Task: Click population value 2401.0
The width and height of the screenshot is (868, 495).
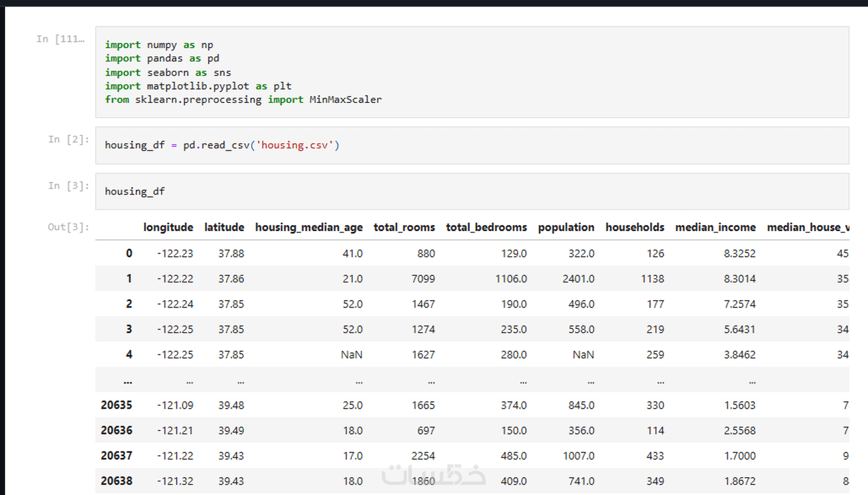Action: (578, 279)
